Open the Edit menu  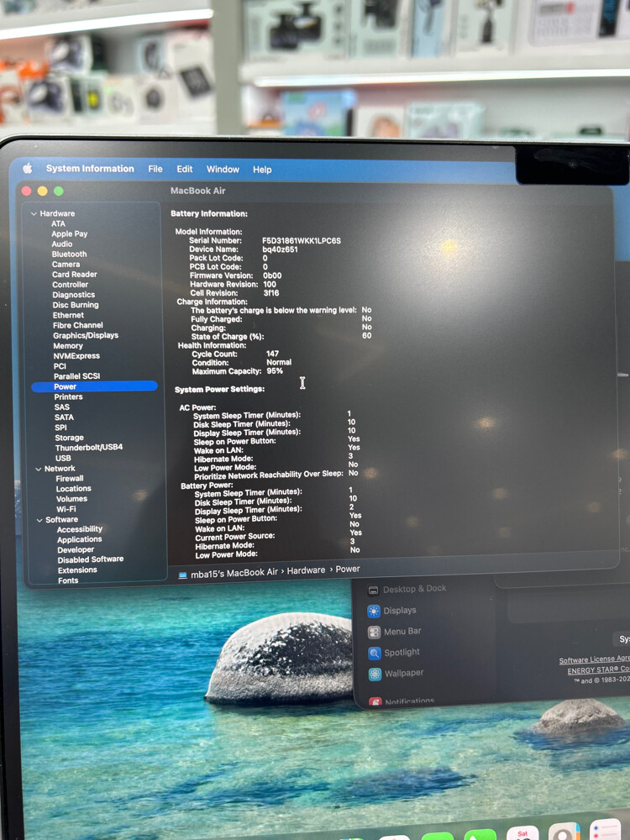click(184, 169)
